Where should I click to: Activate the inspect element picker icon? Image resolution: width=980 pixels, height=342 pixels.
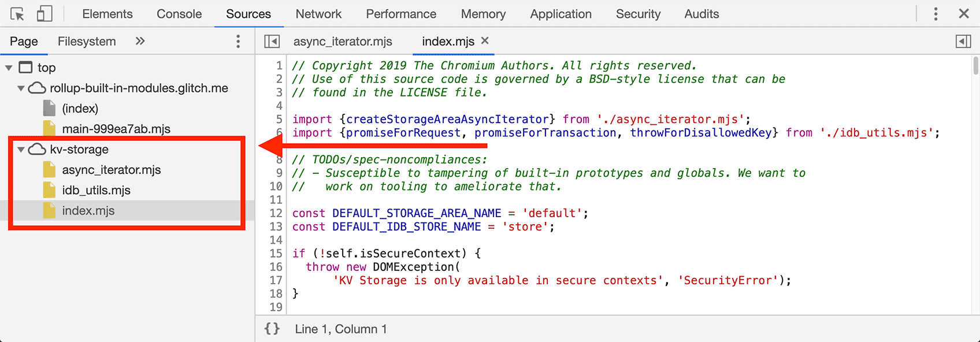[17, 14]
